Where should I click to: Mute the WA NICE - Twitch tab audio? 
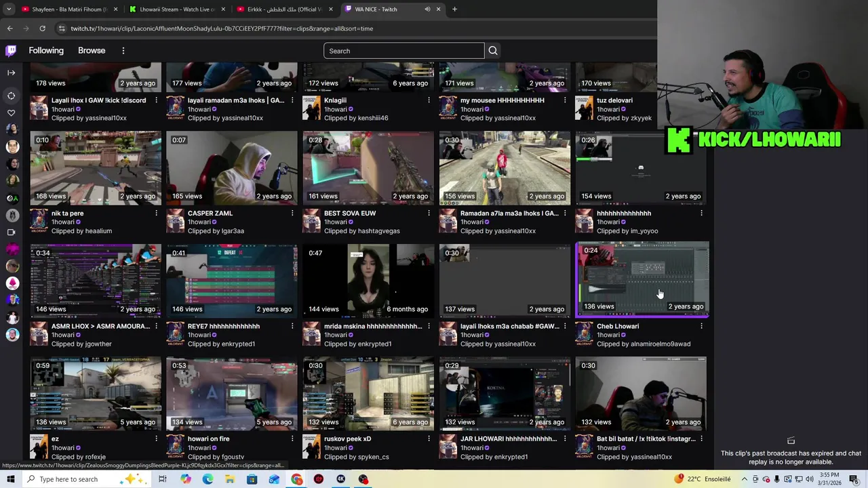point(427,9)
